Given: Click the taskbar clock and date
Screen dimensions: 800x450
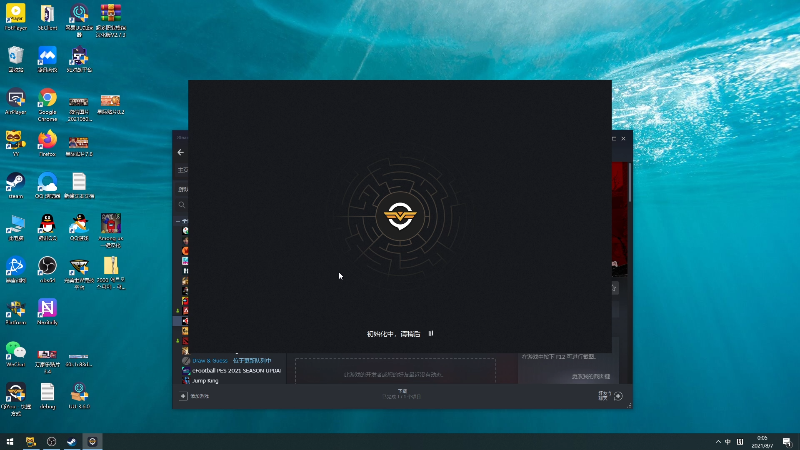Looking at the screenshot, I should 762,442.
